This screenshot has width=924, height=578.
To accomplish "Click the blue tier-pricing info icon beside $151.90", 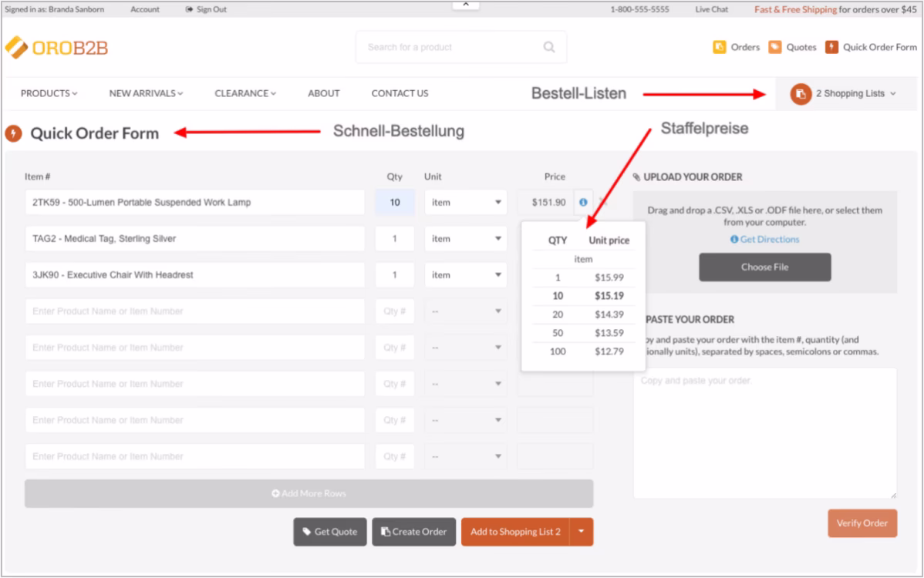I will [584, 201].
